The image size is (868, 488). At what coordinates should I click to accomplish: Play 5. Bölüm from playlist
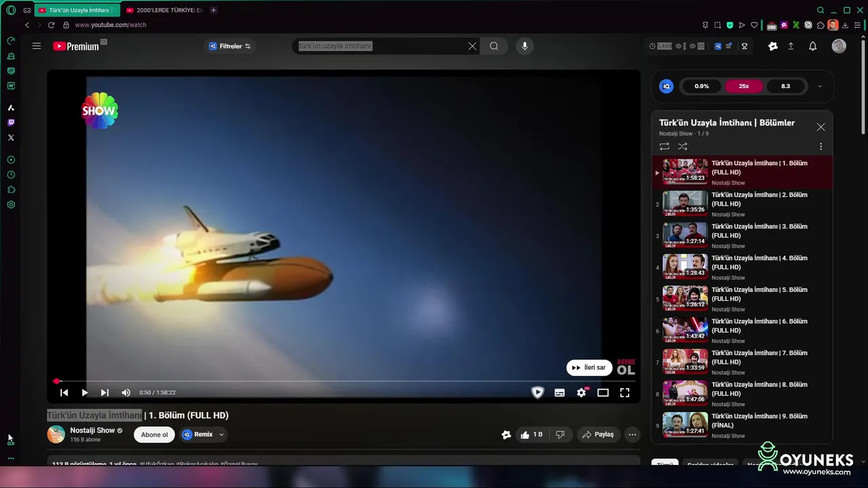[742, 299]
